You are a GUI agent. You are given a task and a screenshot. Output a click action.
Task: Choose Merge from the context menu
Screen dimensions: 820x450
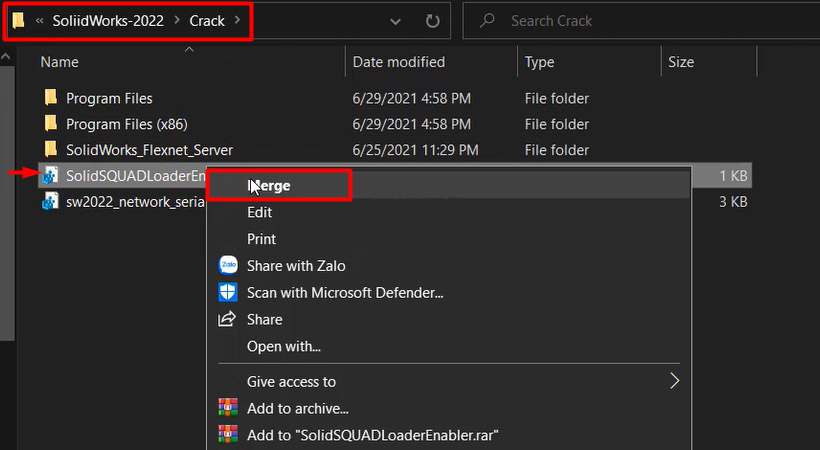pos(269,185)
